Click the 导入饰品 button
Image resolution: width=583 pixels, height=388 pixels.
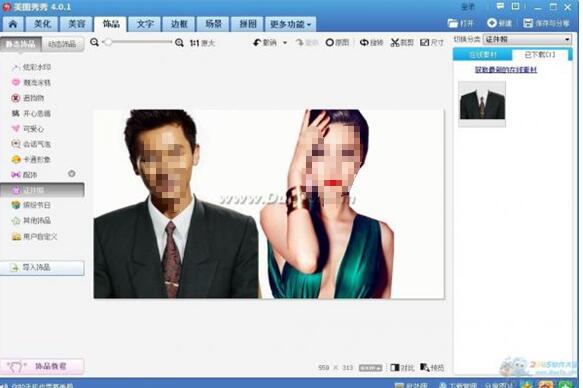click(42, 268)
